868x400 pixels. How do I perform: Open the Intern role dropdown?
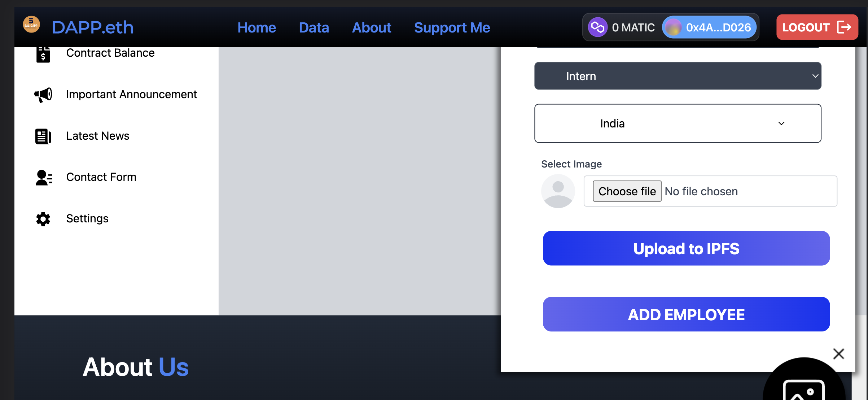coord(678,76)
